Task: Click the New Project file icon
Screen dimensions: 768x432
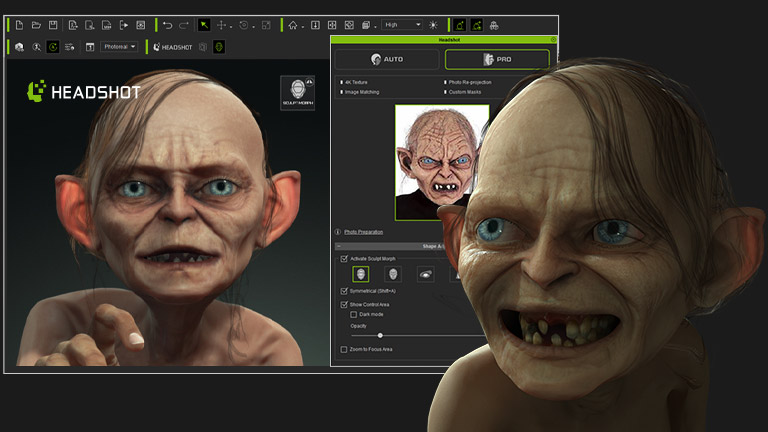Action: pos(19,24)
